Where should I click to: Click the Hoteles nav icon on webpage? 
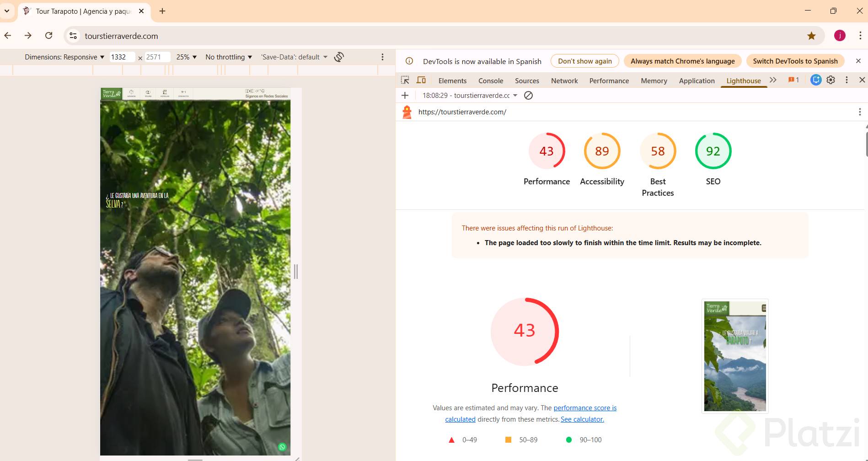pyautogui.click(x=165, y=93)
